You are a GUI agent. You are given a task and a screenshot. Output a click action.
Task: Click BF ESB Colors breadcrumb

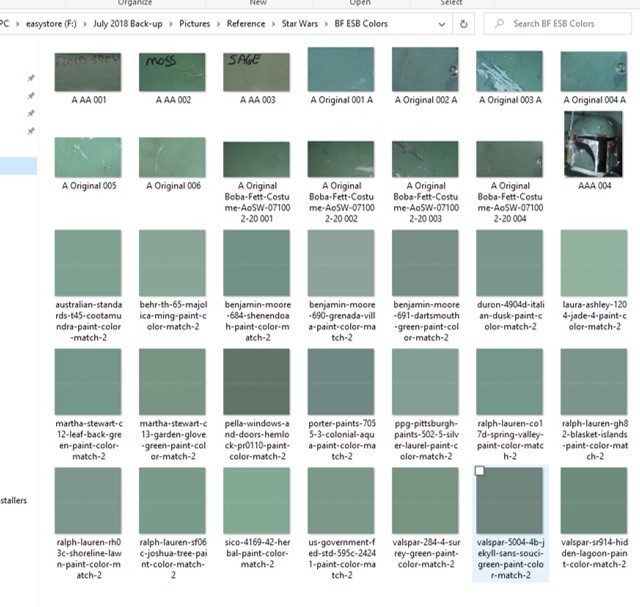tap(361, 24)
